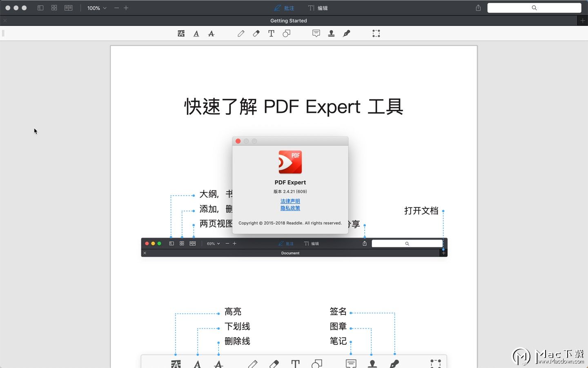Toggle the sidebar panel view icon
The width and height of the screenshot is (588, 368).
(x=40, y=8)
